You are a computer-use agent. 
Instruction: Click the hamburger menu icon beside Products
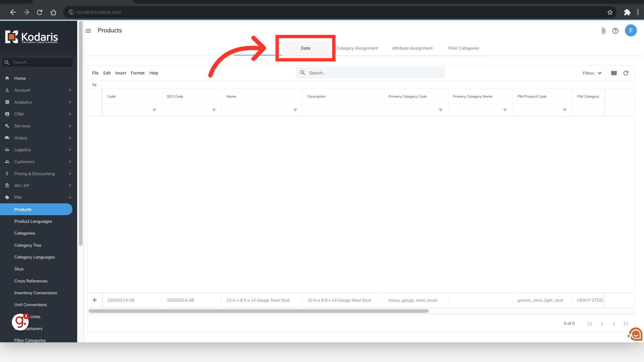point(88,31)
